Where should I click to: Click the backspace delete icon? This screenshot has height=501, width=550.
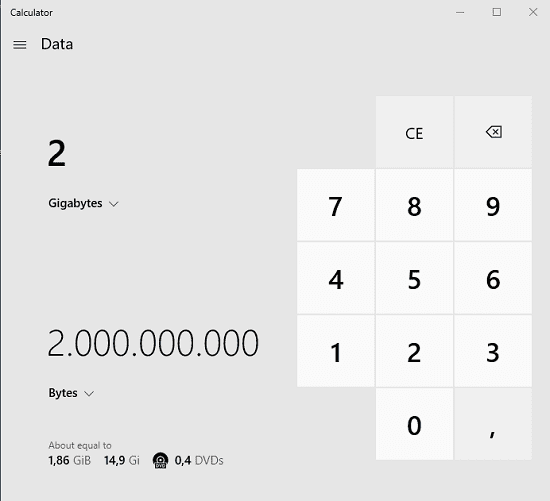[493, 132]
